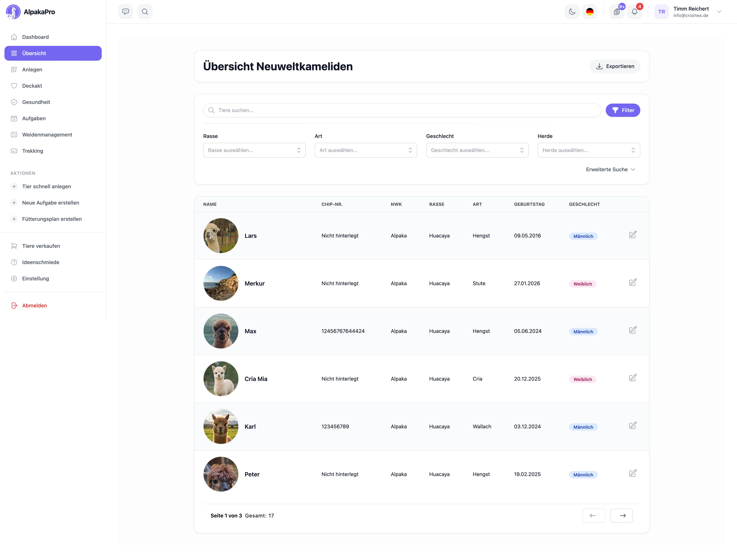The height and width of the screenshot is (560, 737).
Task: Edit Peter using the pencil icon
Action: 633,473
